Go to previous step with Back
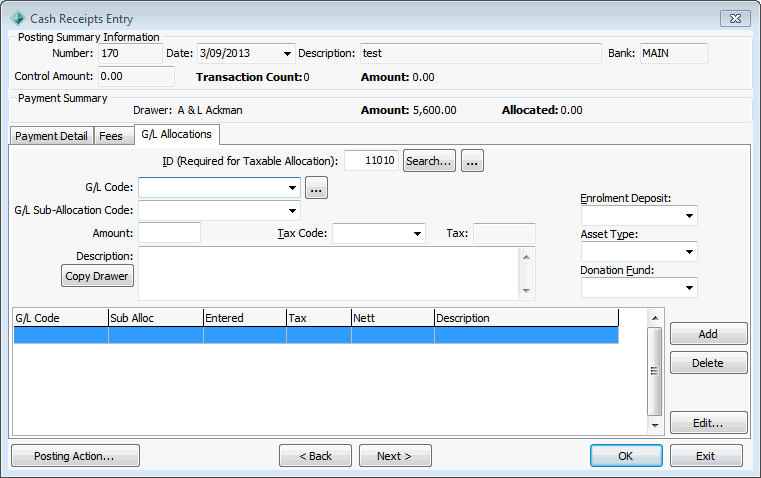The height and width of the screenshot is (478, 761). (x=315, y=456)
